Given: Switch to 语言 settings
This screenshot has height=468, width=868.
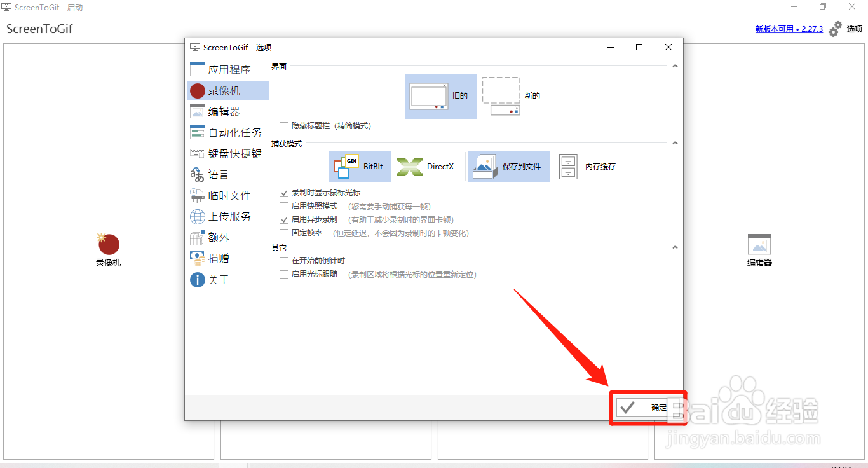Looking at the screenshot, I should tap(228, 175).
